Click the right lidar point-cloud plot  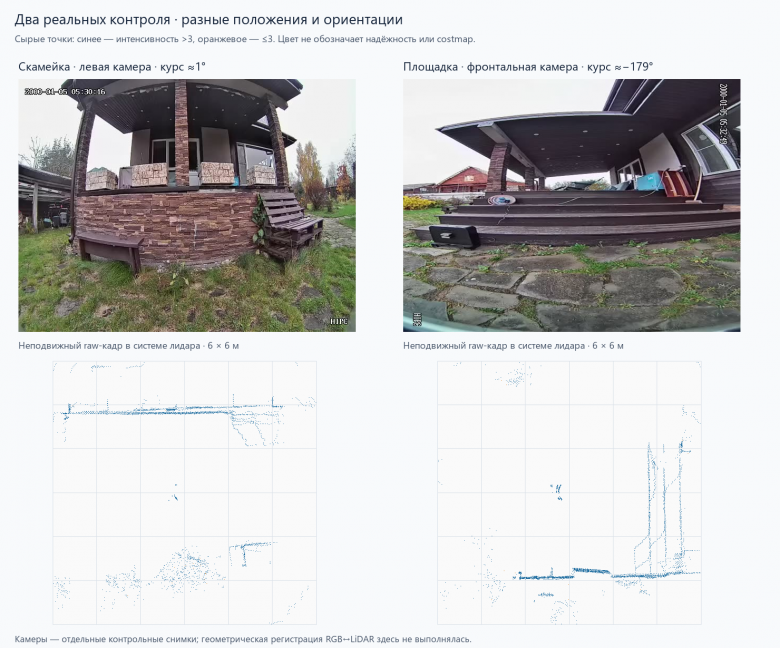[569, 493]
